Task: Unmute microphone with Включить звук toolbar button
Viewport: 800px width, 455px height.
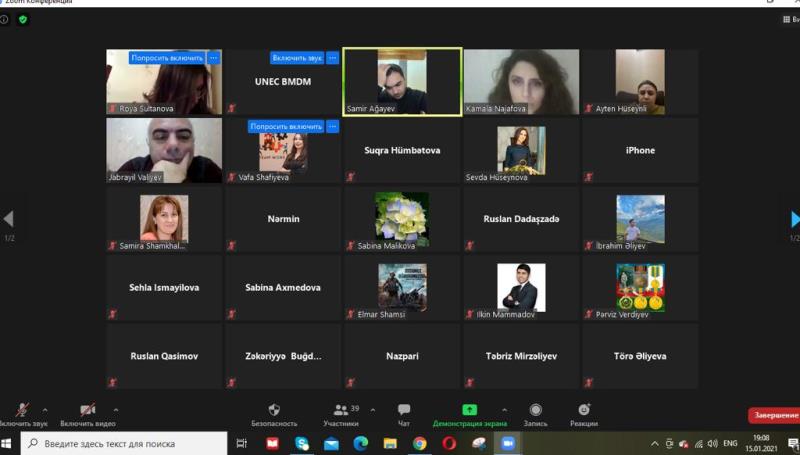Action: [x=22, y=415]
